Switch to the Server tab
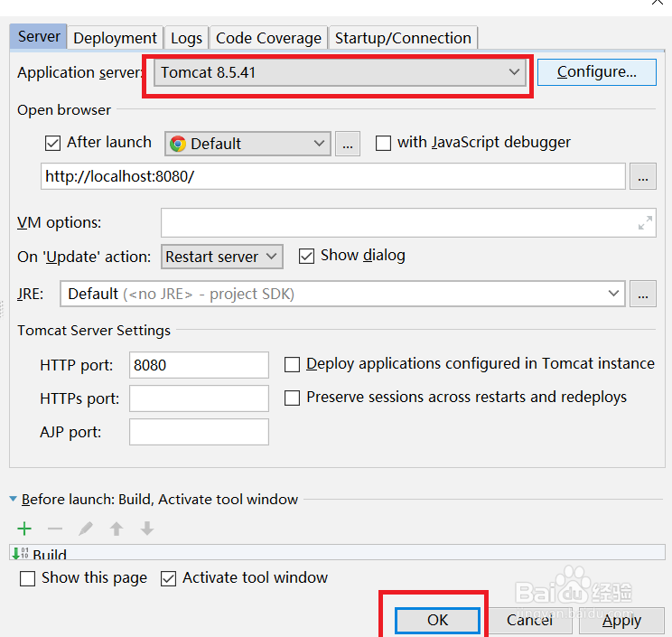Screen dimensions: 672x637 pos(38,37)
